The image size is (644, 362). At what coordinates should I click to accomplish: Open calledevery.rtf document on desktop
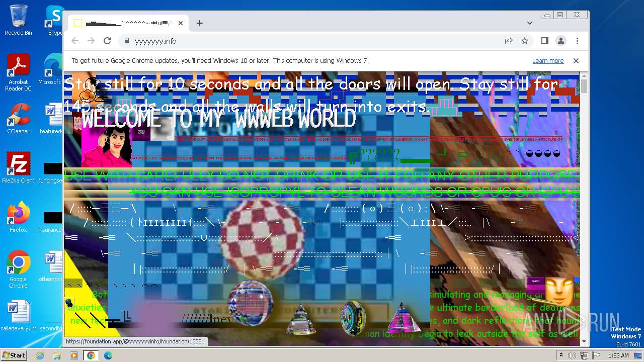point(18,316)
